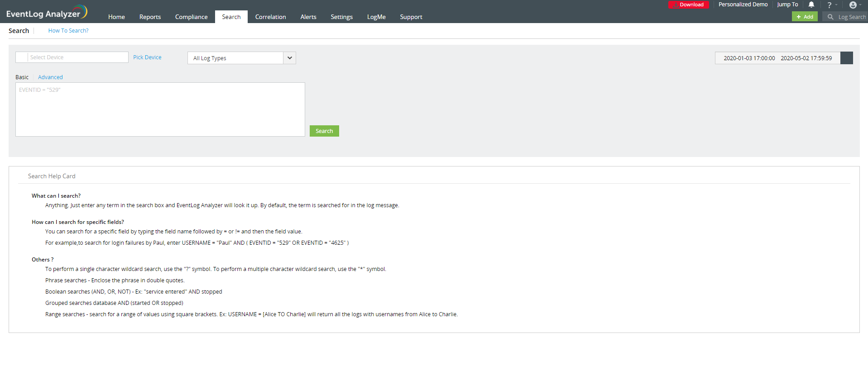Click the red Download button
868x380 pixels.
[x=688, y=5]
